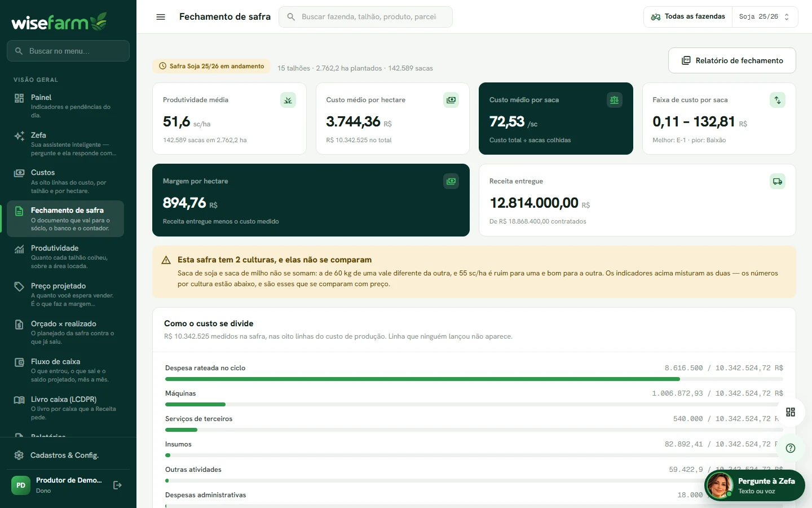
Task: Open the help question mark icon
Action: tap(791, 448)
